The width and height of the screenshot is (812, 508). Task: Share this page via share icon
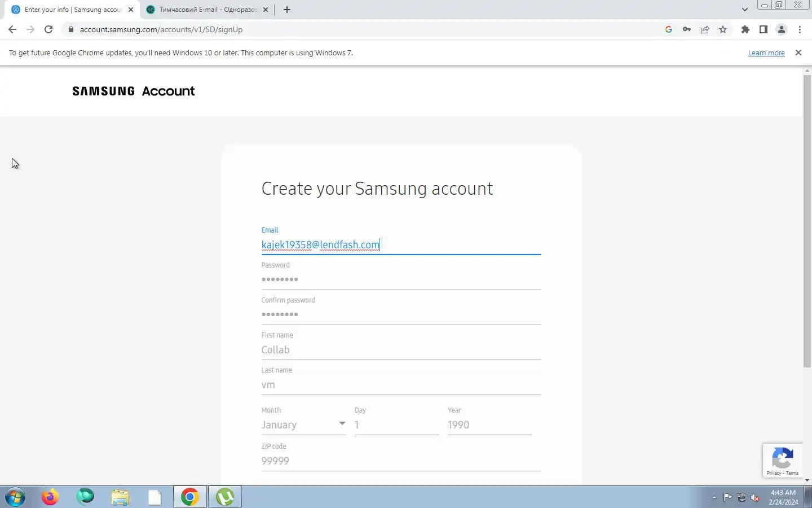705,29
